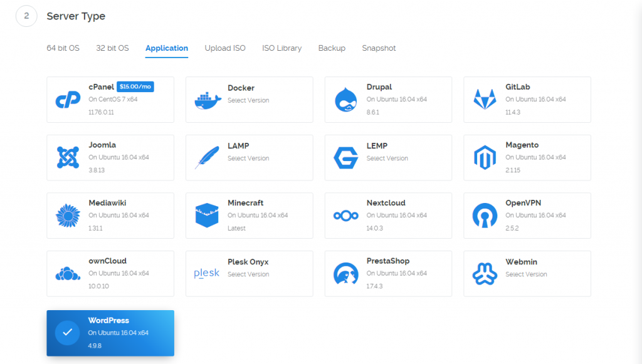Open LAMP's Select Version dropdown
642x364 pixels.
[248, 159]
